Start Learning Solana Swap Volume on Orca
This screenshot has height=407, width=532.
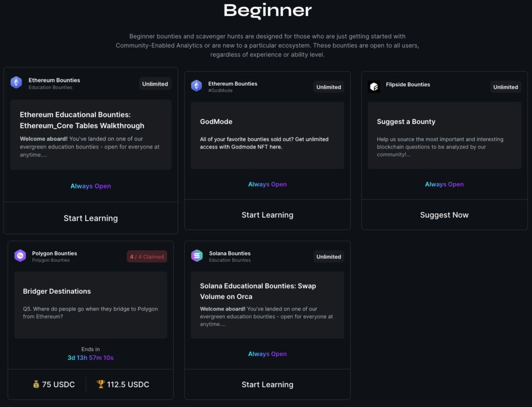(267, 385)
